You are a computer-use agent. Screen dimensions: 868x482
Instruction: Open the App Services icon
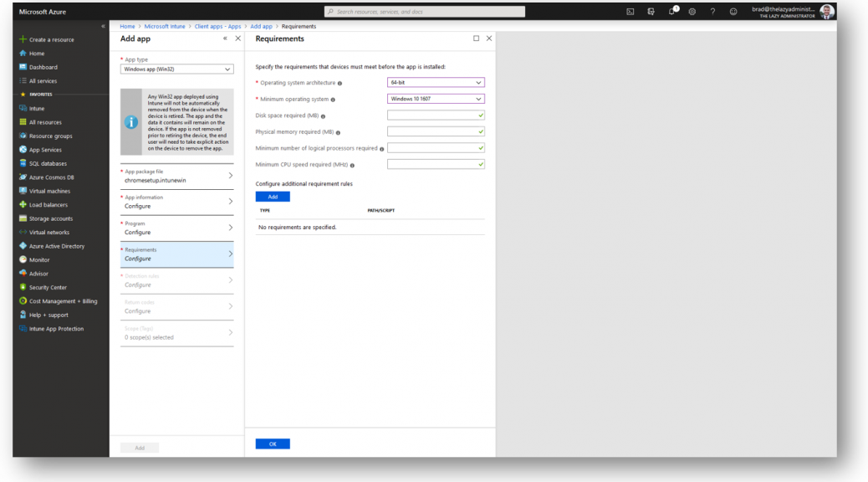pyautogui.click(x=23, y=150)
